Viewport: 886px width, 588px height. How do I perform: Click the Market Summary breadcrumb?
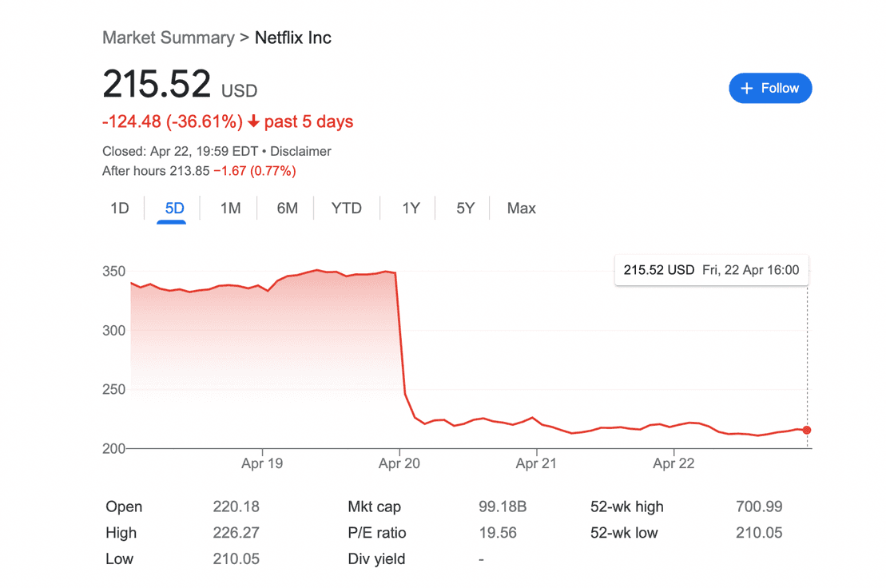169,38
